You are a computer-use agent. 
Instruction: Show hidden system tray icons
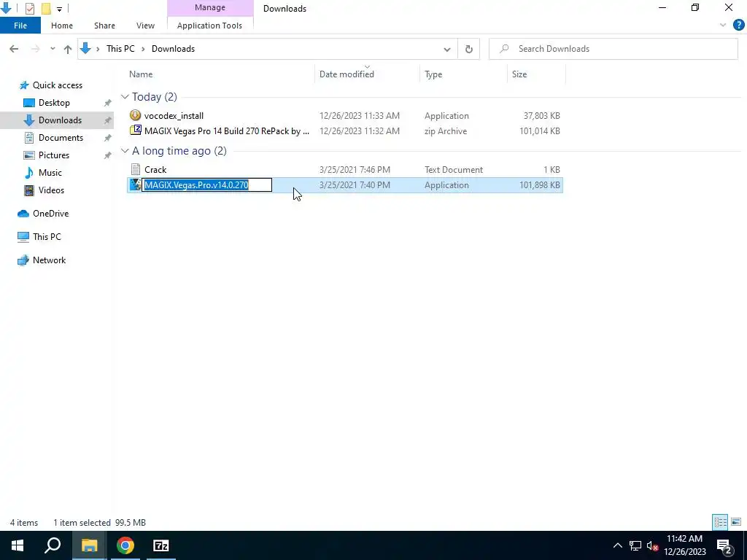[617, 545]
